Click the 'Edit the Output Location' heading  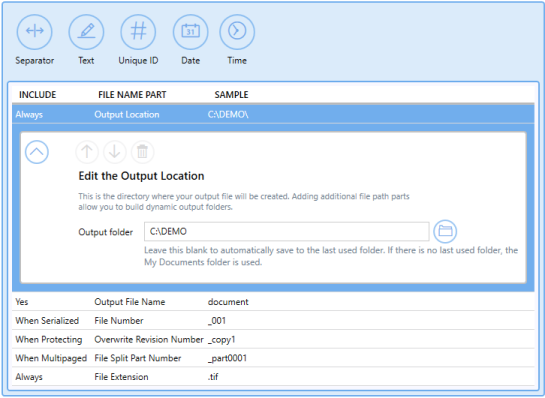(141, 176)
